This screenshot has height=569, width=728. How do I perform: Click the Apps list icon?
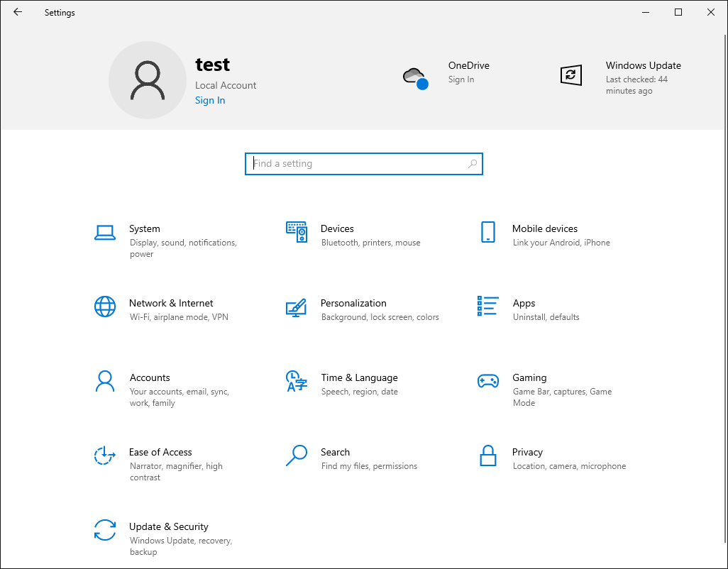[488, 306]
